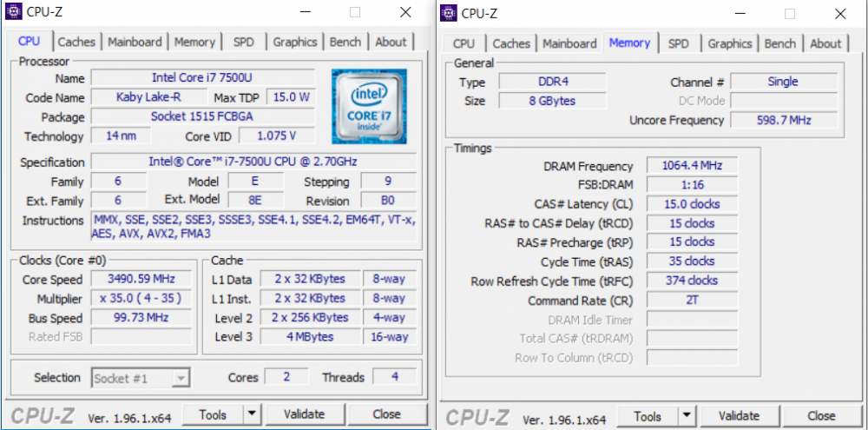The height and width of the screenshot is (430, 868).
Task: Click Core VID value 1.075 V
Action: 277,136
